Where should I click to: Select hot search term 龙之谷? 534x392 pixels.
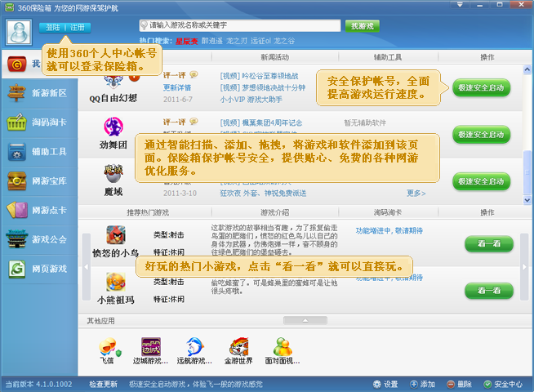click(284, 41)
